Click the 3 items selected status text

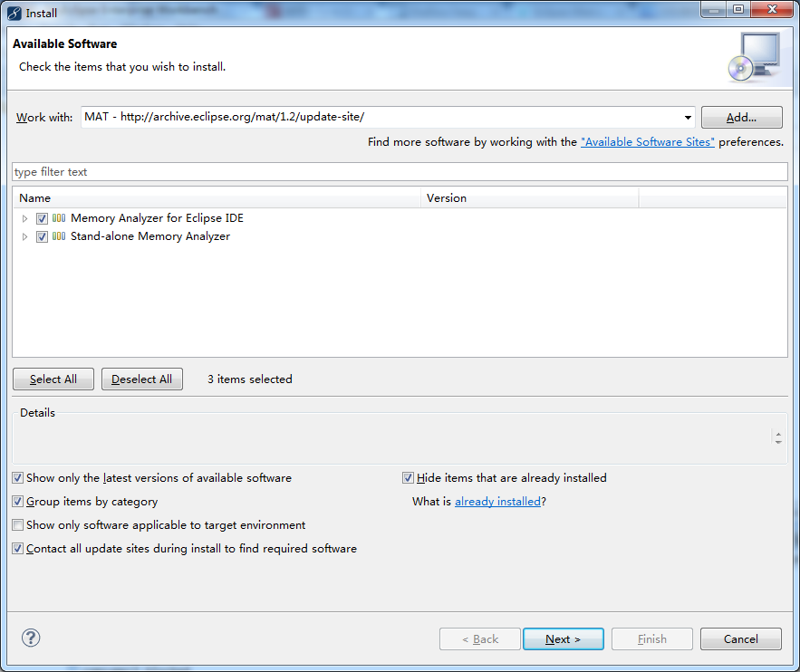point(250,379)
